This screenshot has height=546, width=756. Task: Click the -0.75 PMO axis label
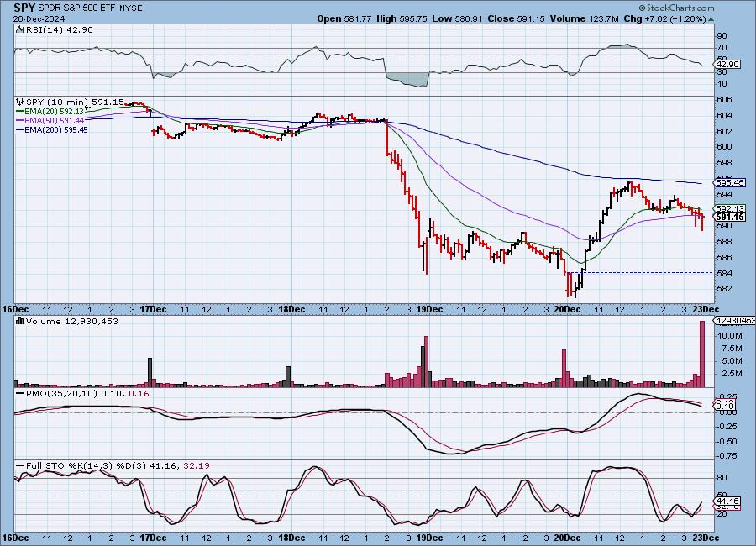tap(727, 456)
